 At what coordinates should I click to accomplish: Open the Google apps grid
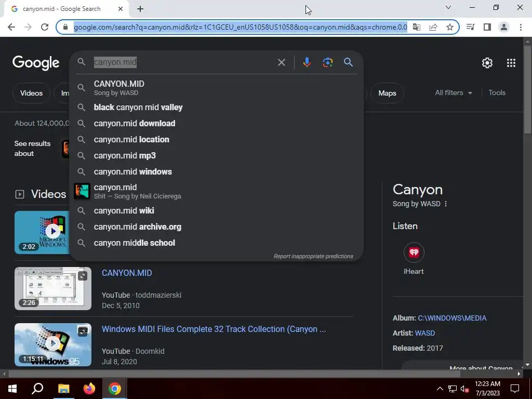(511, 63)
